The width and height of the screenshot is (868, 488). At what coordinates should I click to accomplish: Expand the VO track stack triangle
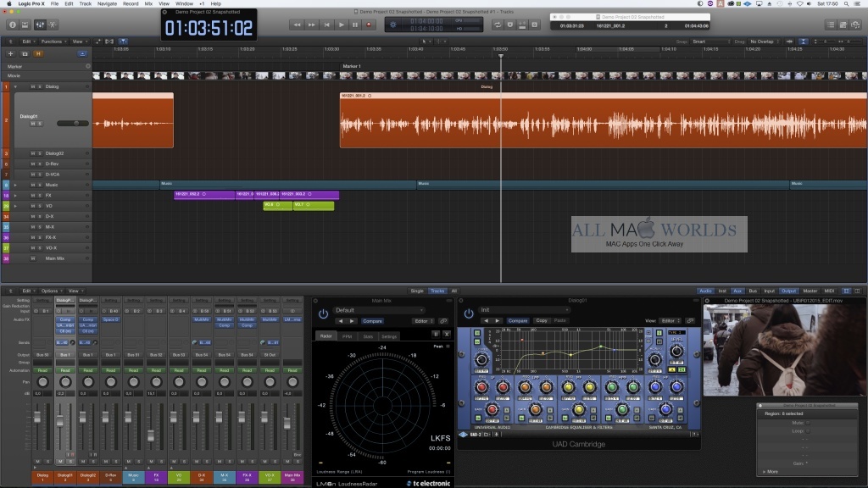coord(15,206)
